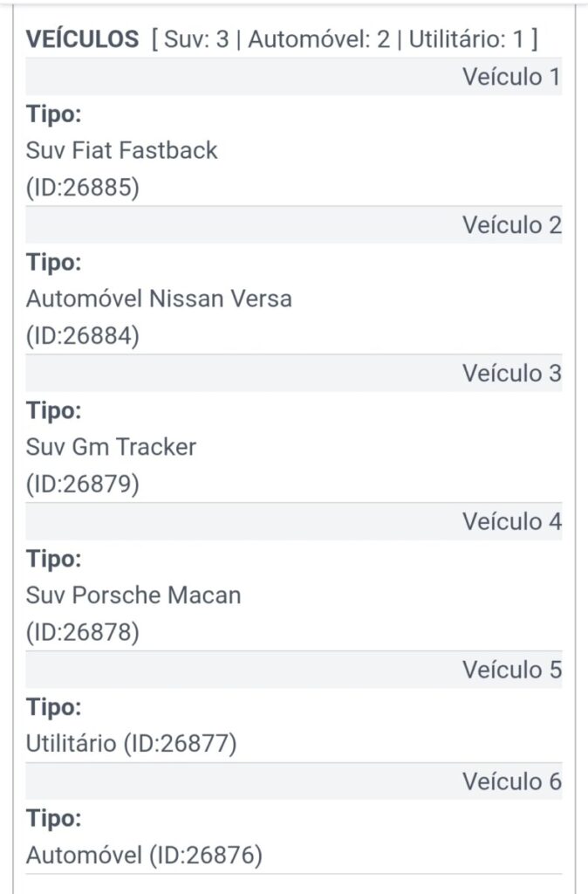Open the Automóvel Nissan Versa entry
This screenshot has width=588, height=894.
[x=159, y=299]
